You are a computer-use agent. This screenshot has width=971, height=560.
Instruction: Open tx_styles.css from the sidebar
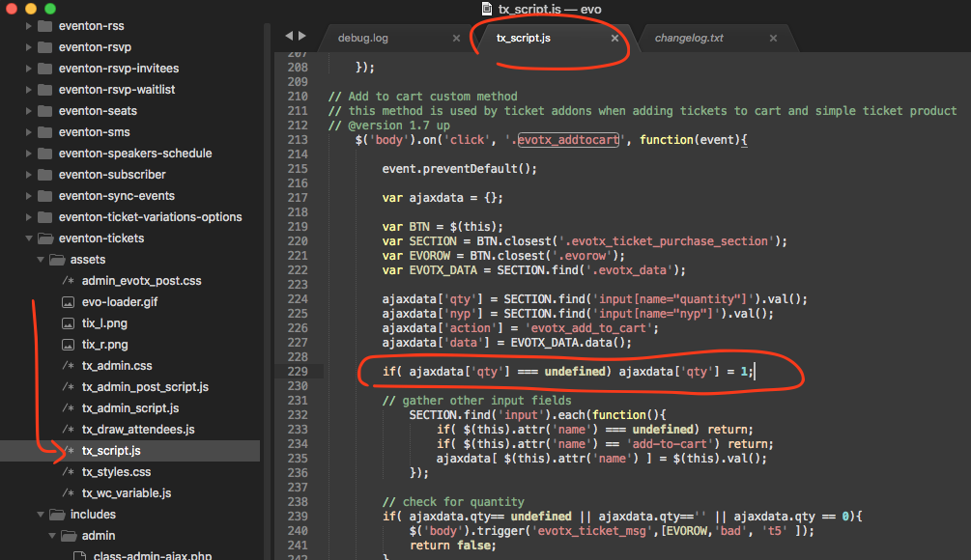tap(116, 472)
